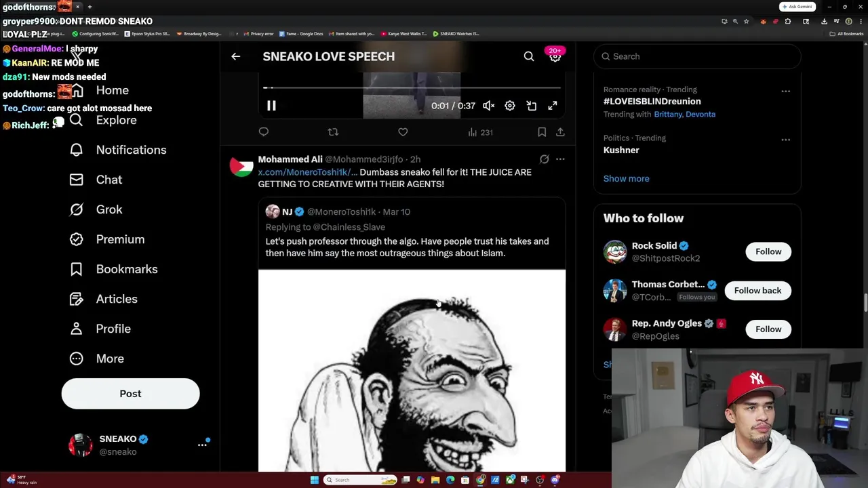Open Rock Solid profile avatar
The width and height of the screenshot is (868, 488).
615,251
